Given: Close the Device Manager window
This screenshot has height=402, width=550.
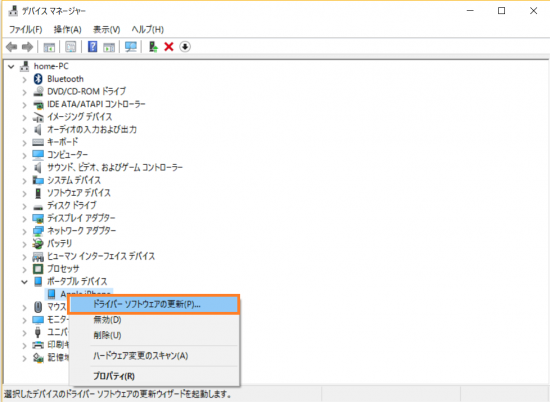Looking at the screenshot, I should [534, 11].
